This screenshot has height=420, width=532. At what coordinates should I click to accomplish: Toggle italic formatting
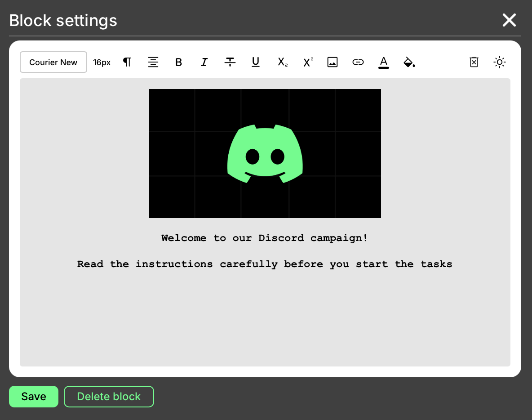point(204,62)
